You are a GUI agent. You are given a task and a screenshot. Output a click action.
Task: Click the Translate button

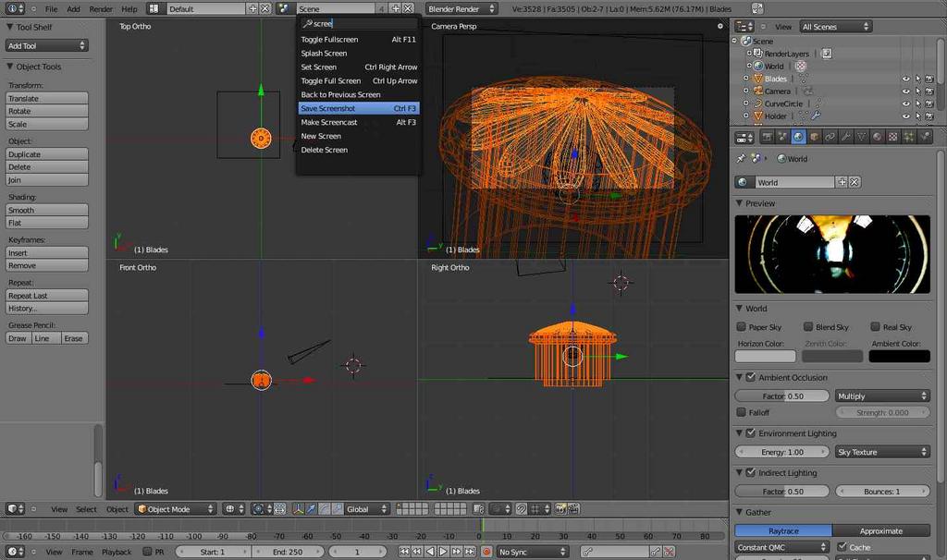click(47, 98)
